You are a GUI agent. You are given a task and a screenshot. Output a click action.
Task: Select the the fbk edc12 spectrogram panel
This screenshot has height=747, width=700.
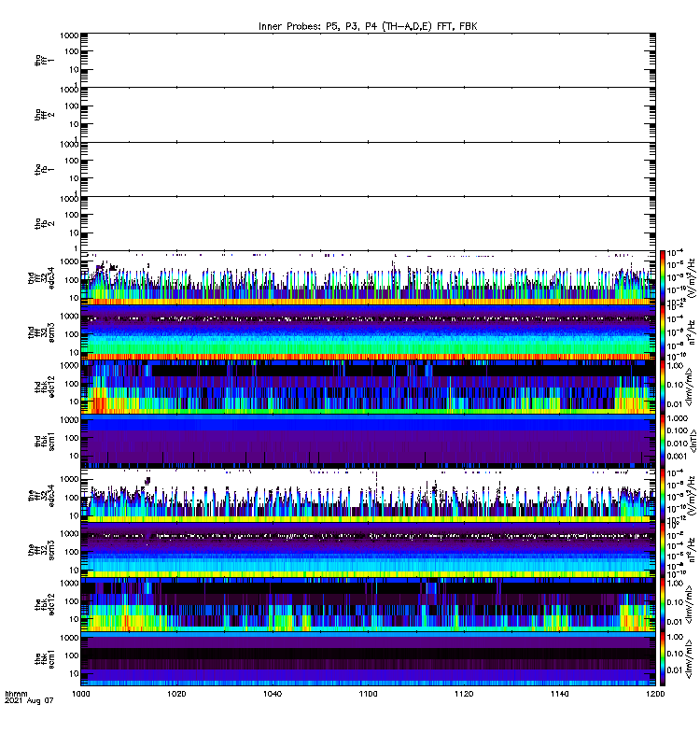[368, 604]
